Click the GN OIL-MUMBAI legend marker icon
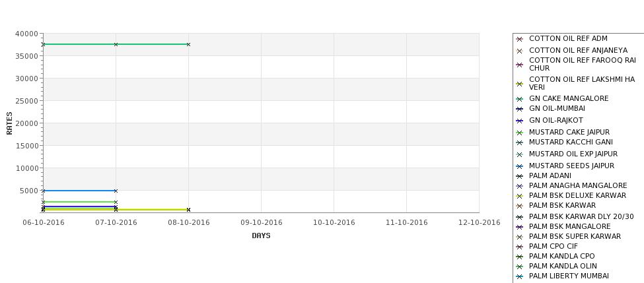This screenshot has height=283, width=644. coord(519,109)
